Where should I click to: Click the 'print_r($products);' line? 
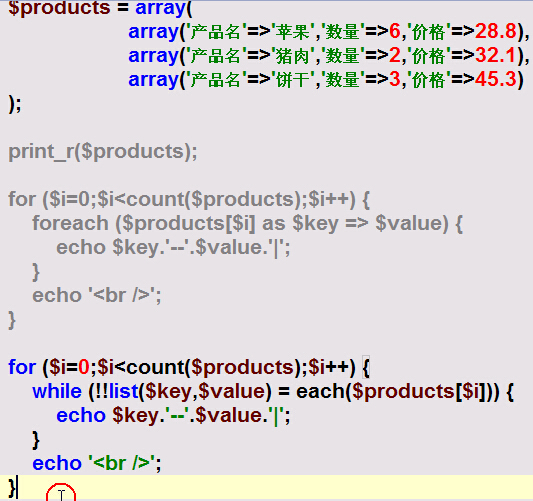(x=103, y=152)
